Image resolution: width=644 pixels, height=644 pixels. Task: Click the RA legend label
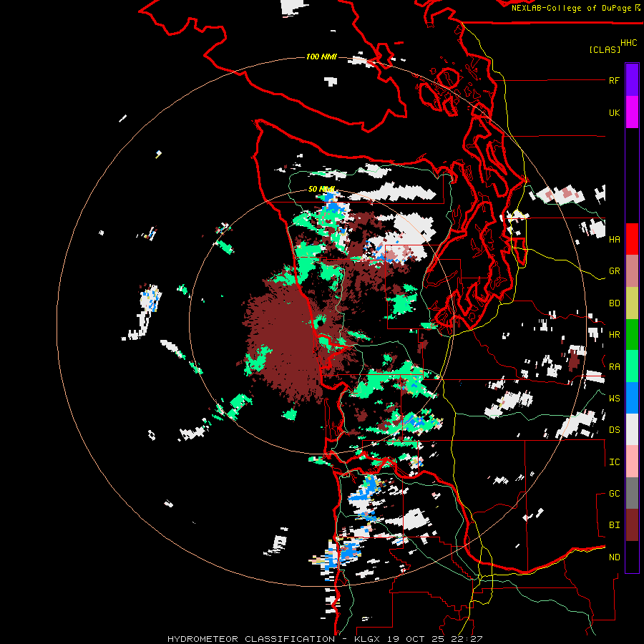614,367
